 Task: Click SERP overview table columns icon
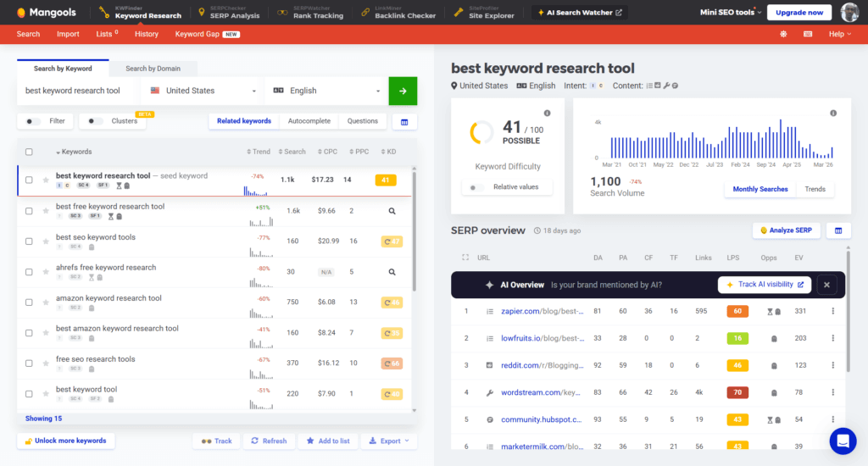(838, 230)
